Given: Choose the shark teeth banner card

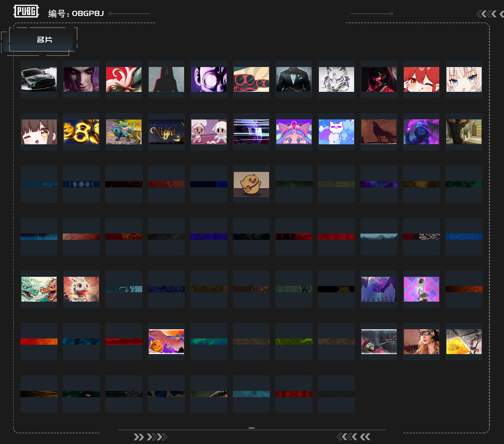Looking at the screenshot, I should pos(209,394).
